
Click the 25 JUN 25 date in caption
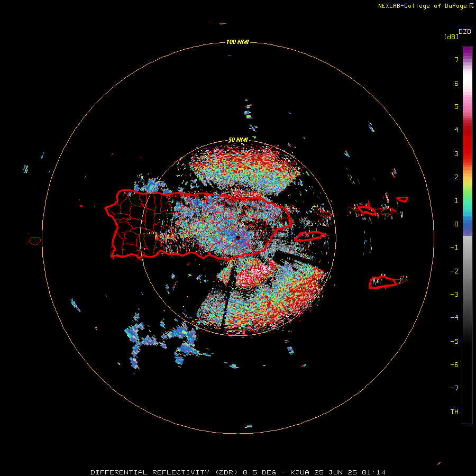pos(336,472)
